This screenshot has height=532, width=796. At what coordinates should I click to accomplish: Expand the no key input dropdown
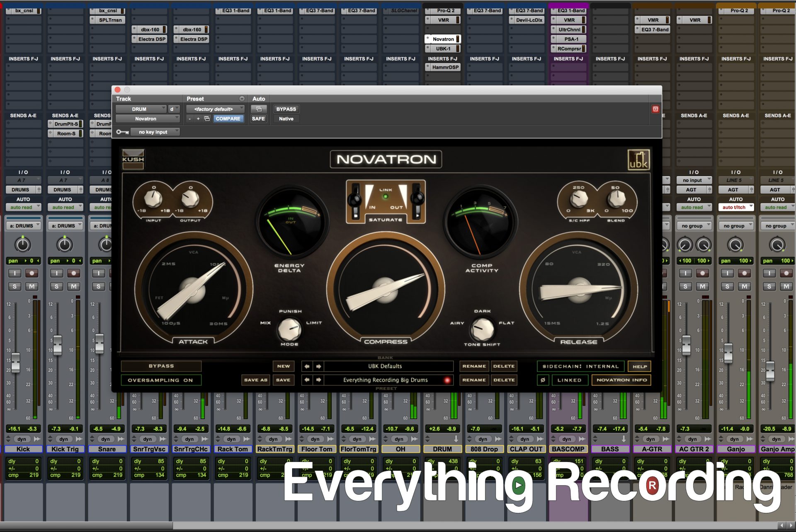(x=155, y=132)
